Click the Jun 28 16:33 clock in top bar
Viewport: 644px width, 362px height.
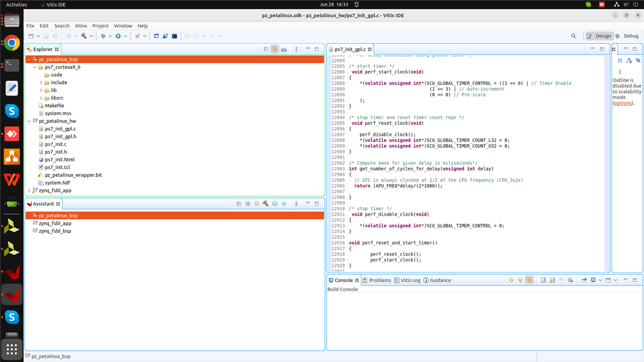click(334, 5)
